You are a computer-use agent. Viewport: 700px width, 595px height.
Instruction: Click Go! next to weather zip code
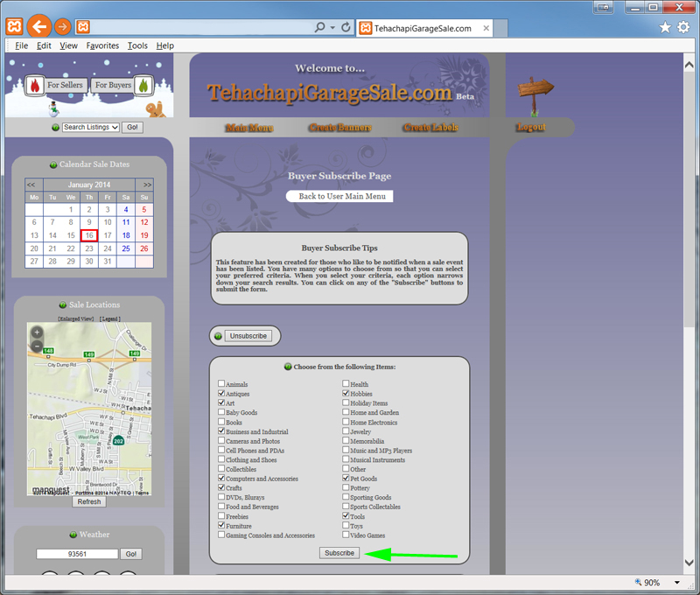(130, 555)
